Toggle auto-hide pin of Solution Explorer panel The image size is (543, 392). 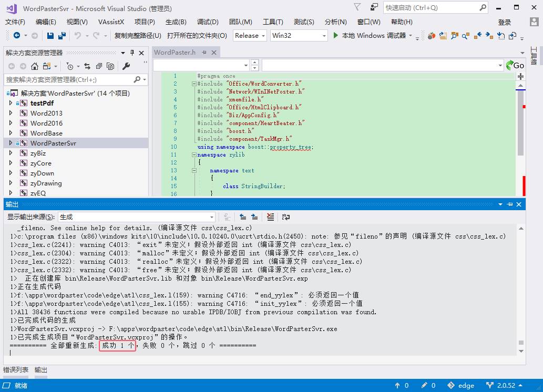[132, 53]
